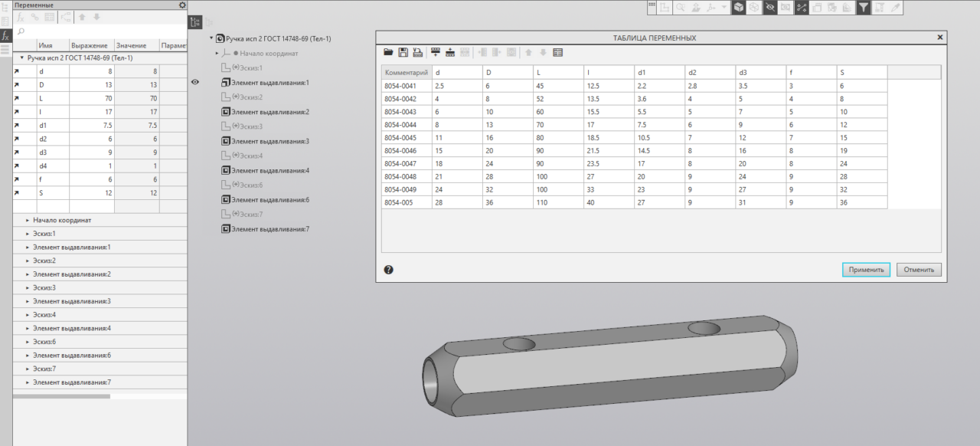Select the d1 column header in the table
The width and height of the screenshot is (980, 446).
tap(659, 72)
